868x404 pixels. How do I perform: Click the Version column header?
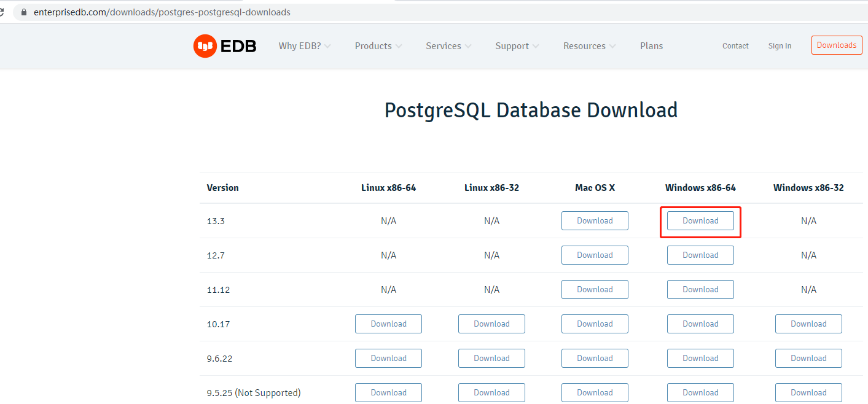point(222,188)
